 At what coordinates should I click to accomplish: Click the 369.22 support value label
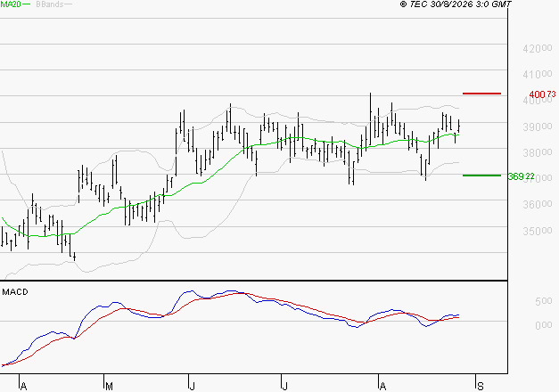pyautogui.click(x=521, y=176)
